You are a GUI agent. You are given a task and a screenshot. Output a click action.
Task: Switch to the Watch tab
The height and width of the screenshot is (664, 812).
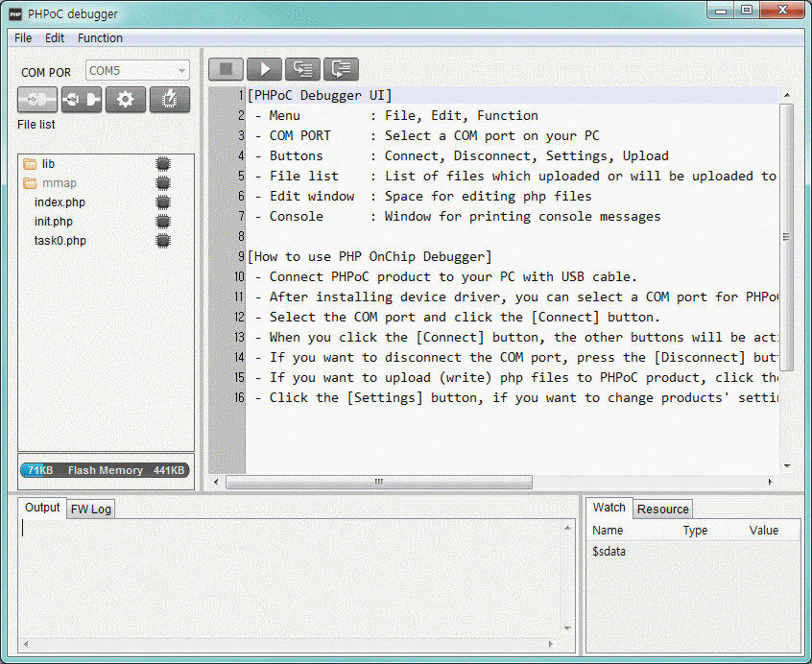point(609,508)
